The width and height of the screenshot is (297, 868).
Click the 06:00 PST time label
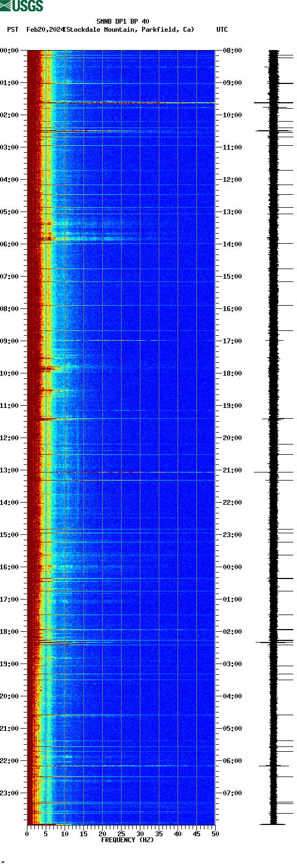10,244
